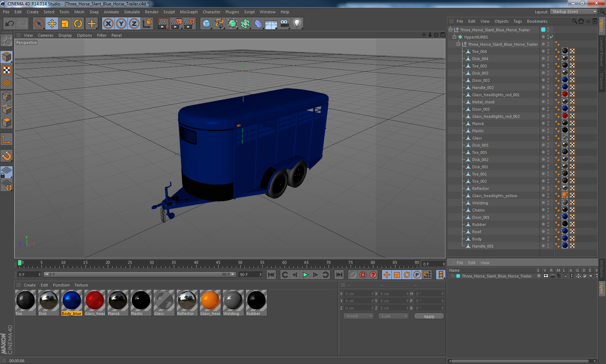Viewport: 606px width, 364px height.
Task: Toggle X axis lock
Action: (x=108, y=24)
